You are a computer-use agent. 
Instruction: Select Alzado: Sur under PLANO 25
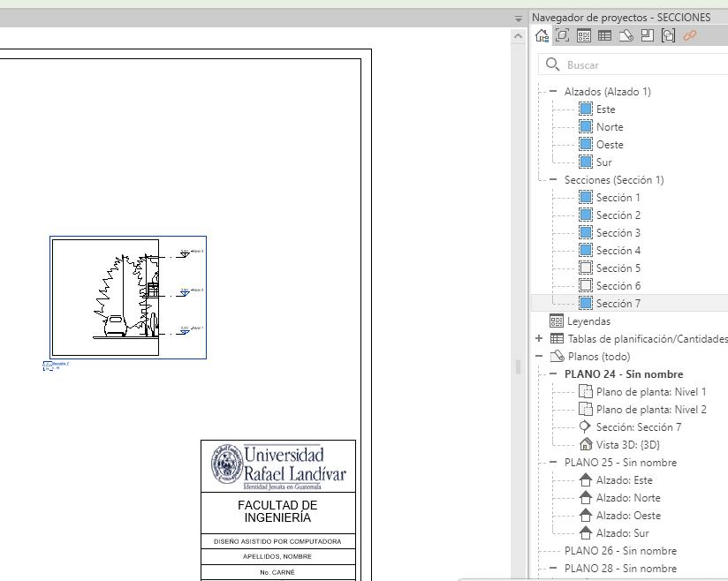point(622,532)
